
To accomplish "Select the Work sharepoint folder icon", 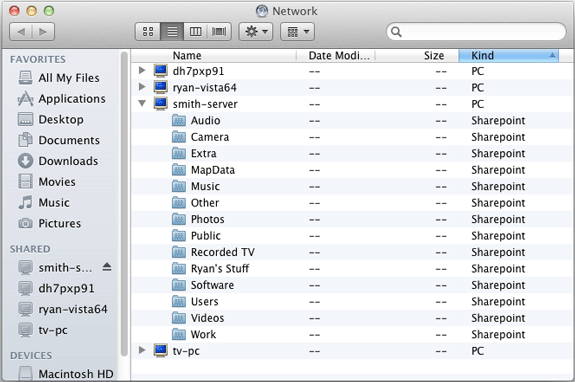I will point(179,334).
